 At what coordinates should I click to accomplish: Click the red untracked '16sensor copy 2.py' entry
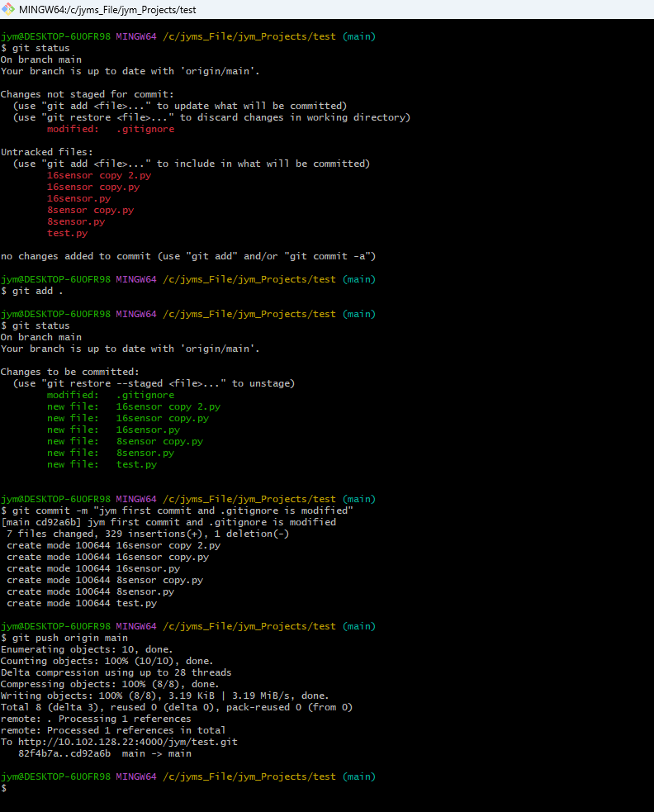coord(99,176)
